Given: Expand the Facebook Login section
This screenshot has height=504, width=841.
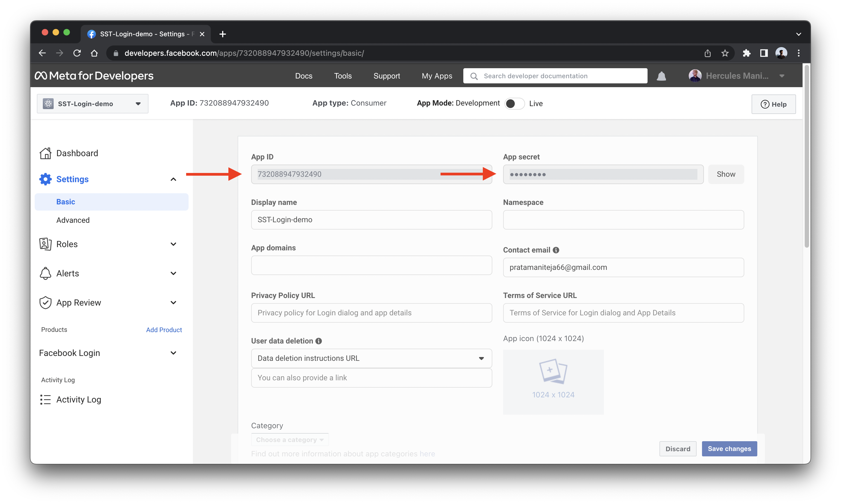Looking at the screenshot, I should 173,353.
